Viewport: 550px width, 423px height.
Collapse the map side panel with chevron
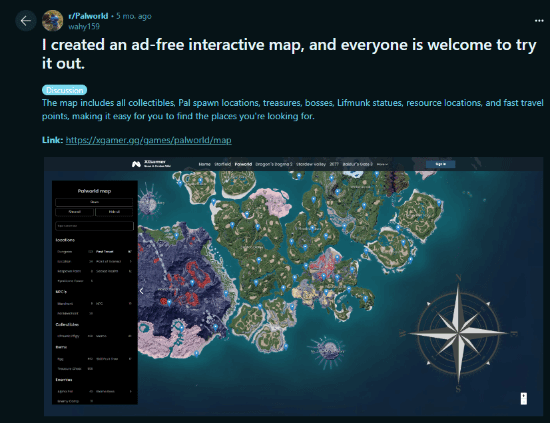[141, 291]
